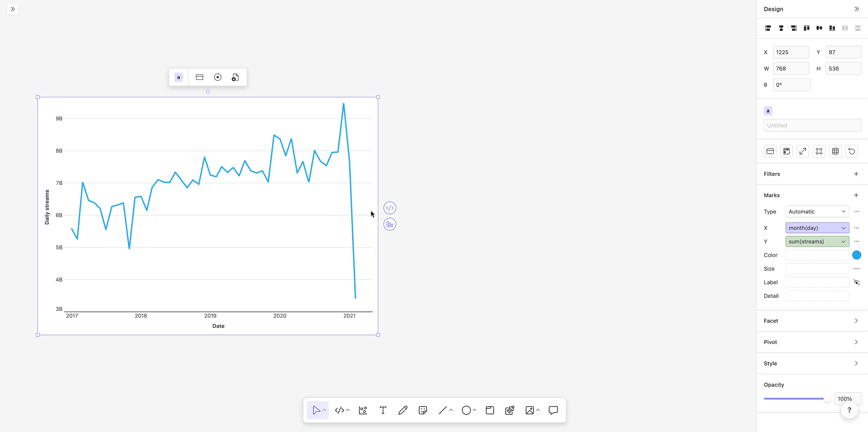
Task: Select the frame tool
Action: [x=490, y=411]
